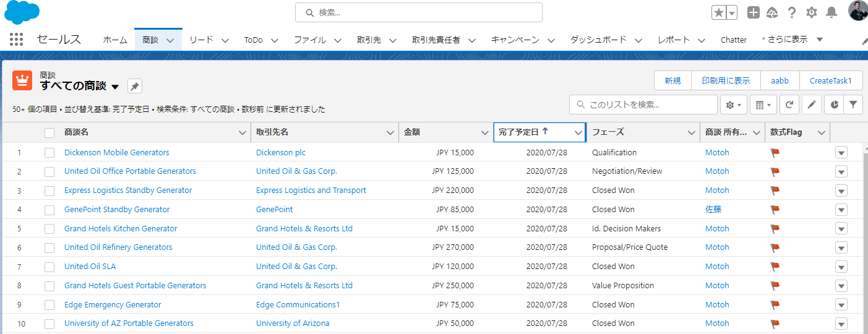Click flag icon in Dickenson Mobile Generators row
This screenshot has height=334, width=868.
coord(775,153)
